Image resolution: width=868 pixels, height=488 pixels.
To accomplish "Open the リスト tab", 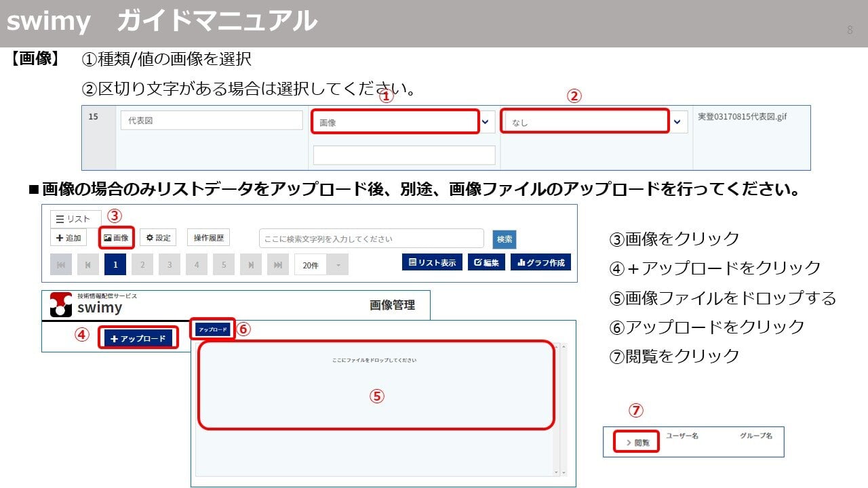I will 75,218.
